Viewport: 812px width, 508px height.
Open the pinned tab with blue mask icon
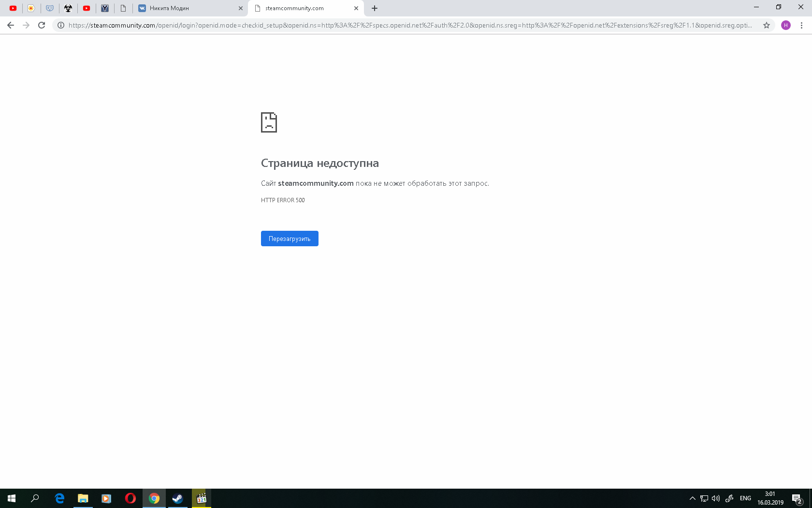pos(50,8)
